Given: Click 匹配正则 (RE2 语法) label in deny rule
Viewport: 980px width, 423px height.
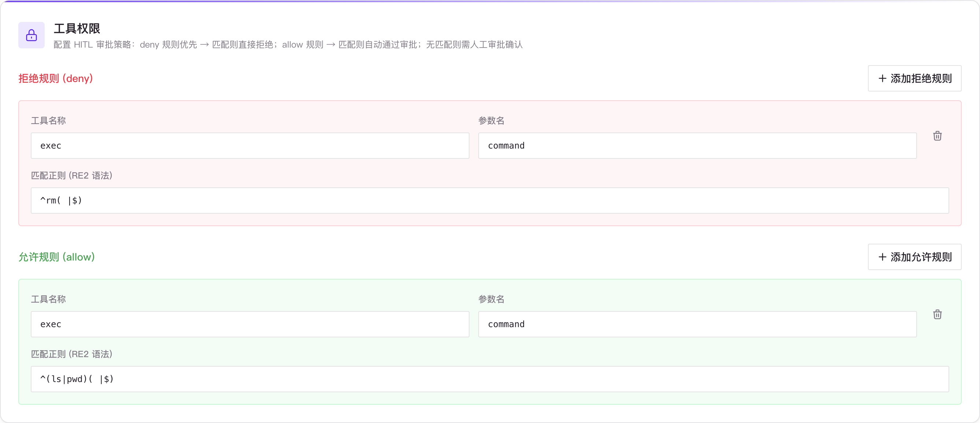Looking at the screenshot, I should click(71, 175).
